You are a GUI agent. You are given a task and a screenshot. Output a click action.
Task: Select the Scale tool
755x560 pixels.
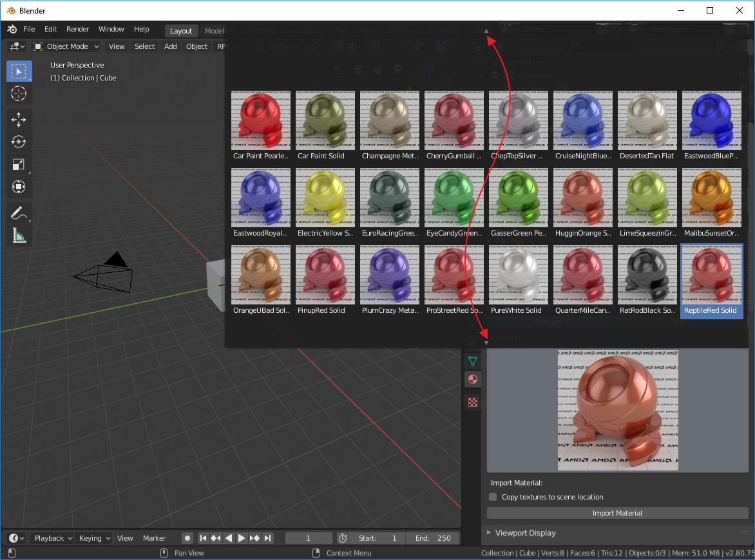[x=19, y=165]
